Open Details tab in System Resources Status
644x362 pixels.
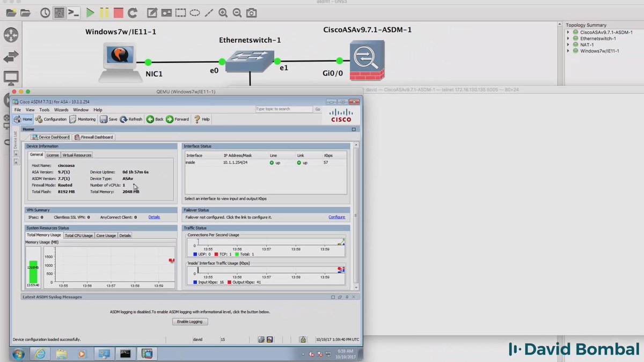coord(125,235)
